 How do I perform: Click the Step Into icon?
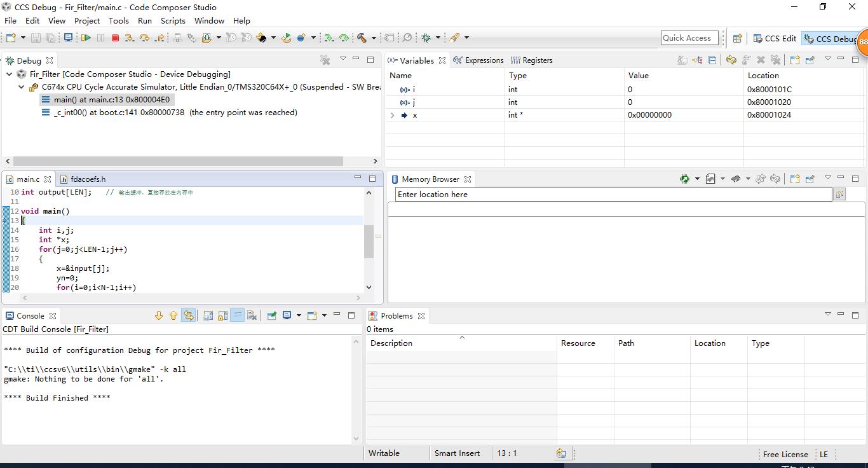[130, 38]
